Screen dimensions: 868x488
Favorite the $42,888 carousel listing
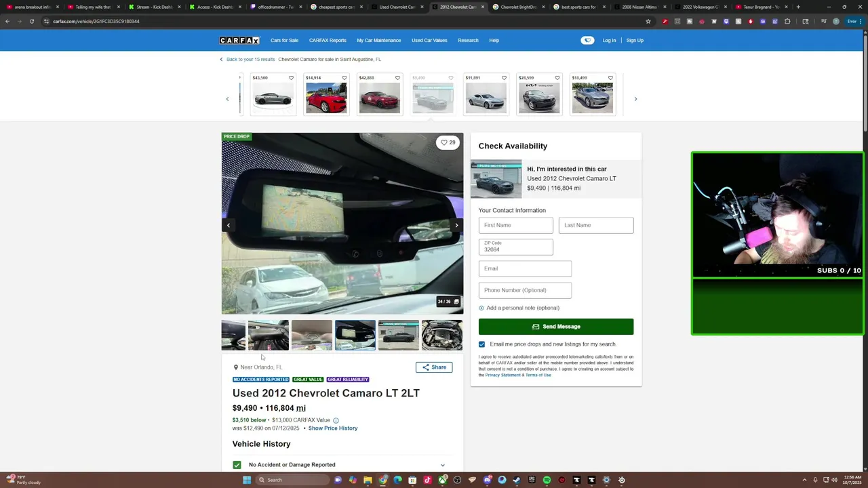(x=397, y=78)
